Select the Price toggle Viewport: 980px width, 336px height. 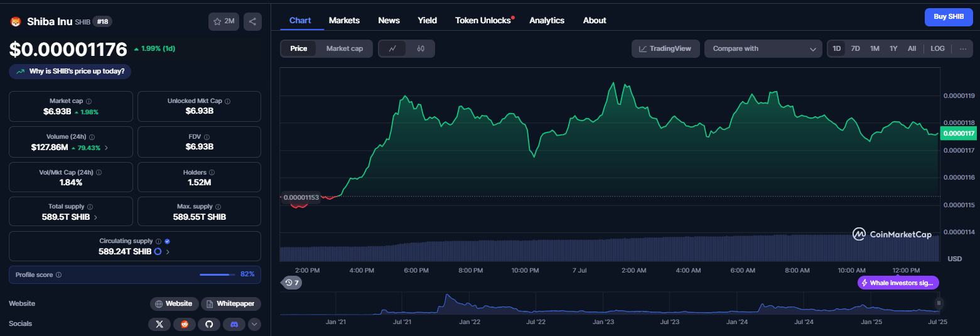click(x=299, y=48)
